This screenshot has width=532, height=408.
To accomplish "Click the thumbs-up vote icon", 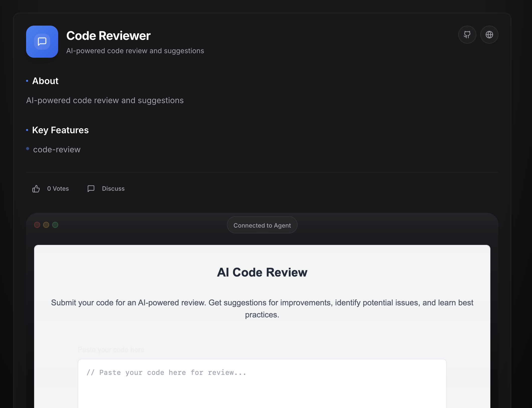I will point(36,189).
